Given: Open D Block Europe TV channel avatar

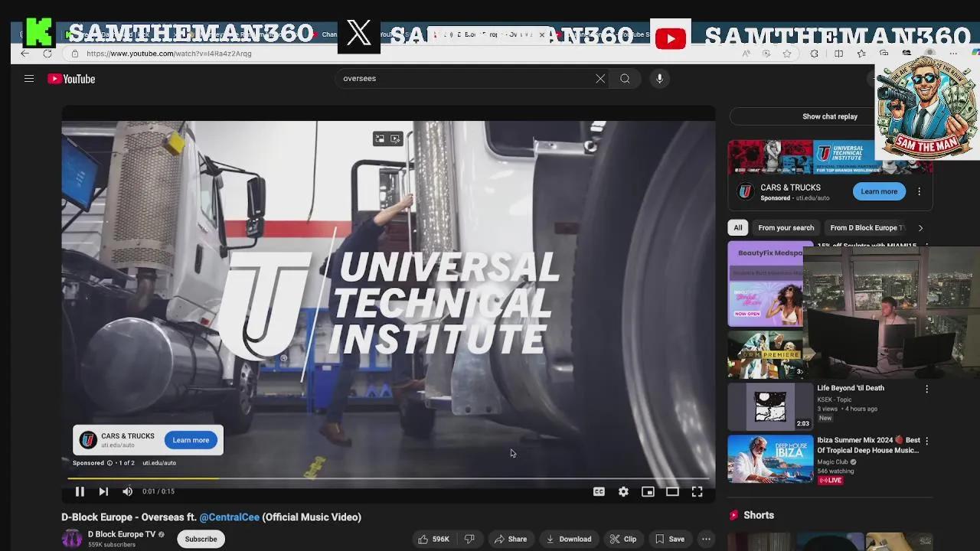Looking at the screenshot, I should [x=72, y=539].
